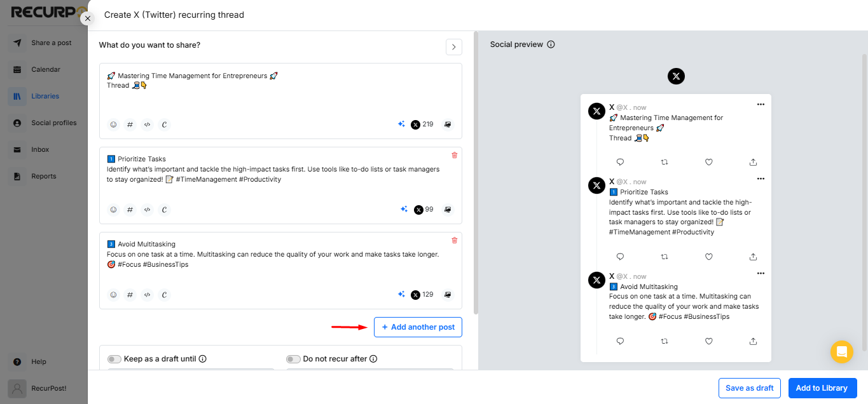Collapse editor panel with chevron arrow
This screenshot has height=404, width=868.
point(454,47)
